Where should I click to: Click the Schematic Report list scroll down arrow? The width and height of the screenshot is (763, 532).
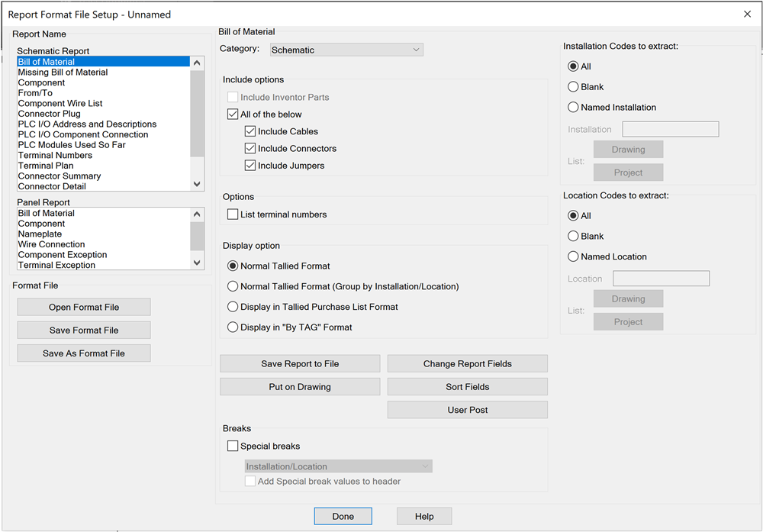197,184
